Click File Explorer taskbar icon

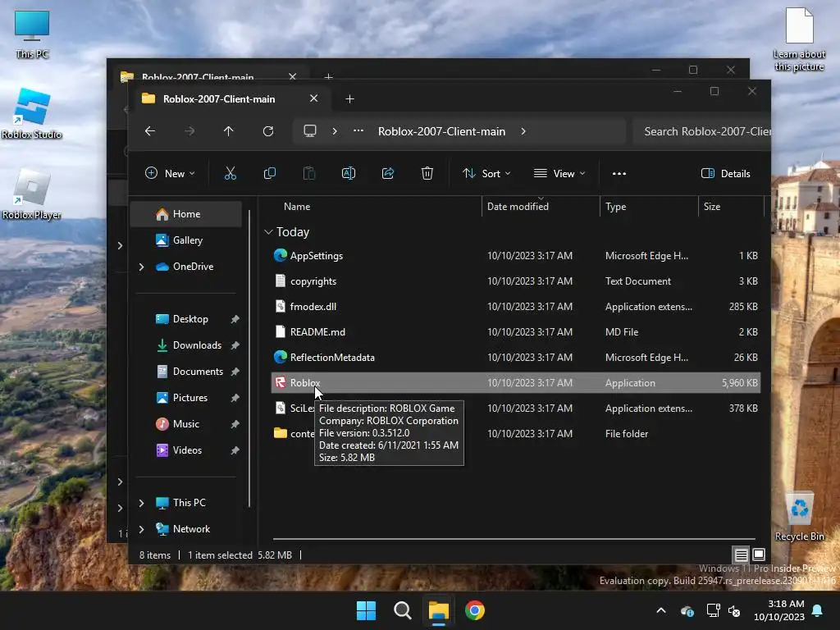(438, 610)
